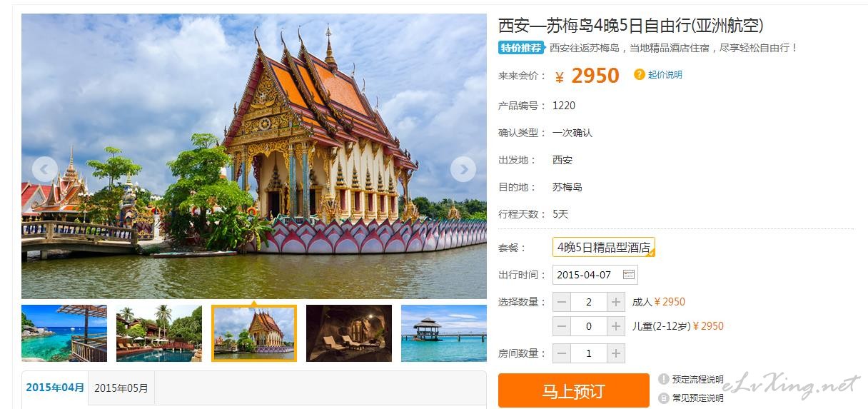Open the 起价说明 link
This screenshot has width=868, height=409.
[x=665, y=74]
